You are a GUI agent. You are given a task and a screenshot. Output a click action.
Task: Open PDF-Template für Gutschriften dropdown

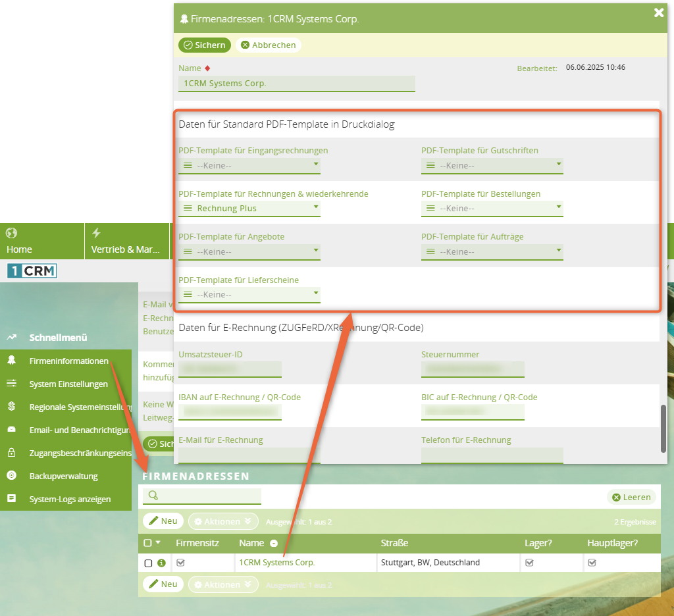(x=492, y=165)
